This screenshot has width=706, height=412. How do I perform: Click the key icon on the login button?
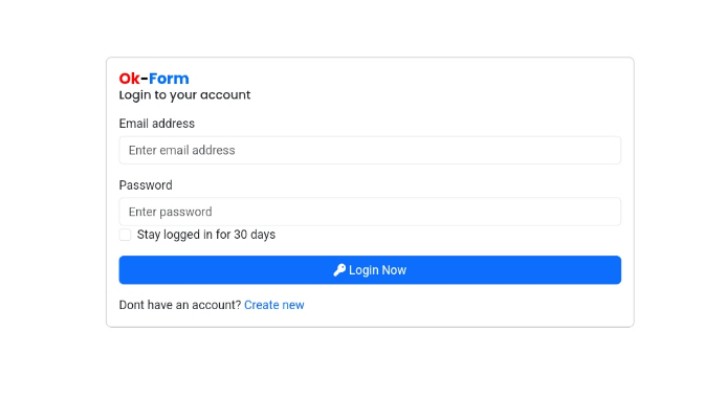[x=340, y=270]
